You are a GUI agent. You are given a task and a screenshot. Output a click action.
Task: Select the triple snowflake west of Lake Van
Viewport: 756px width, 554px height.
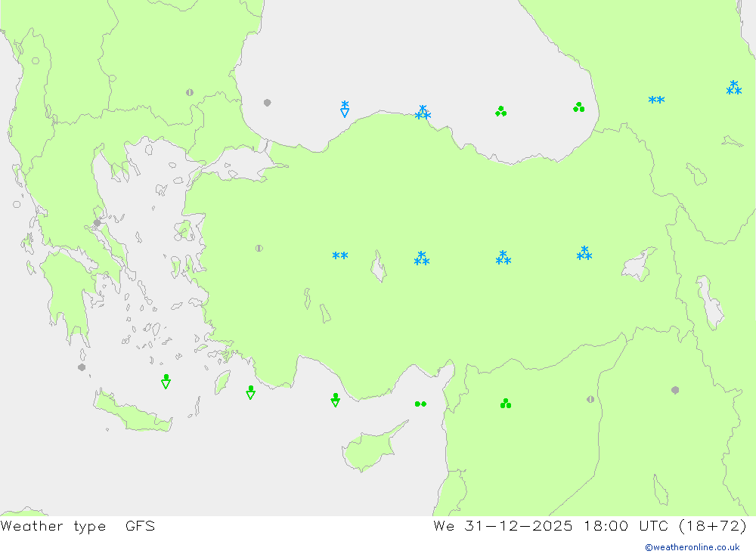click(584, 253)
